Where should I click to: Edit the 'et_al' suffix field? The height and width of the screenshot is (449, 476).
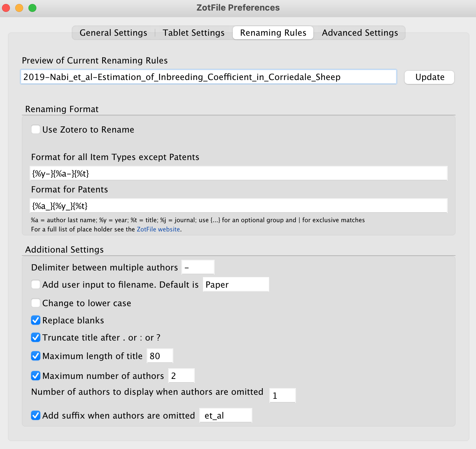(x=226, y=415)
